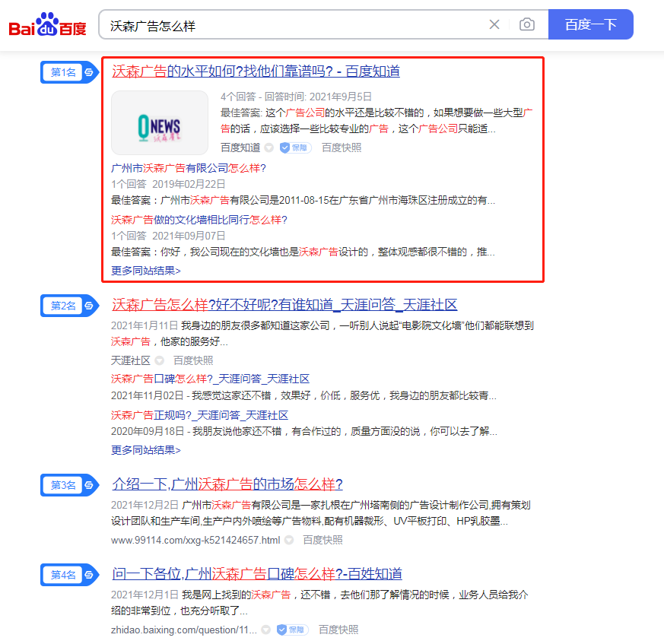The height and width of the screenshot is (644, 664).
Task: Click the QNEWS thumbnail image
Action: (x=160, y=122)
